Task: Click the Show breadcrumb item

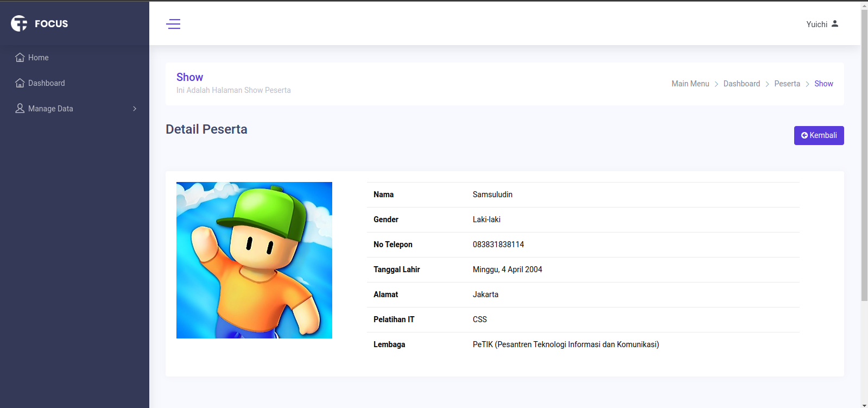Action: [x=823, y=84]
